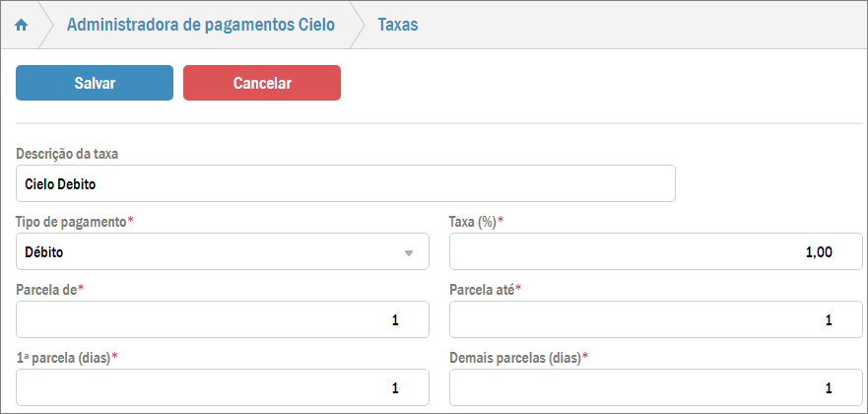Select the Taxas breadcrumb item
Viewport: 868px width, 414px height.
[398, 25]
